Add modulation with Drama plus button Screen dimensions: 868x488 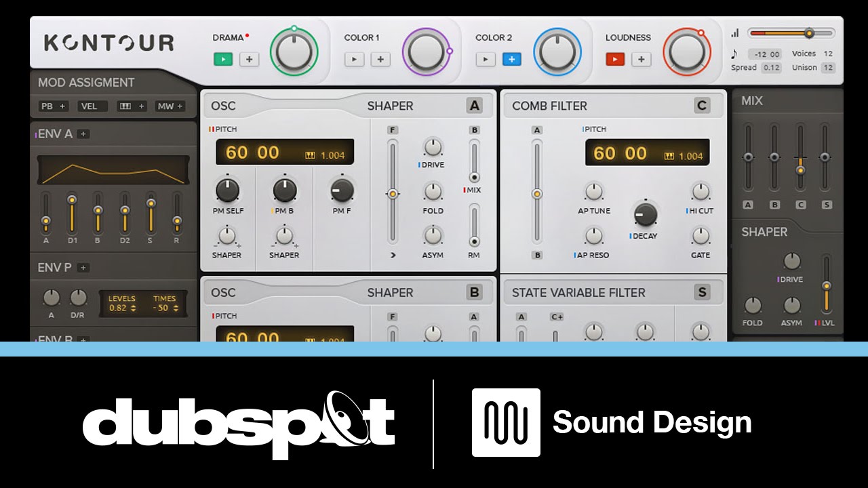[x=249, y=60]
